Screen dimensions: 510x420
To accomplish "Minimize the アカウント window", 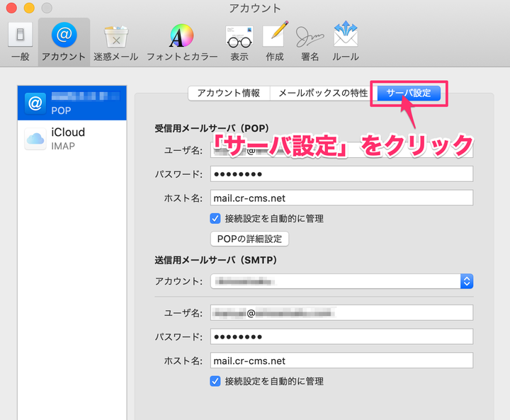I will 29,8.
